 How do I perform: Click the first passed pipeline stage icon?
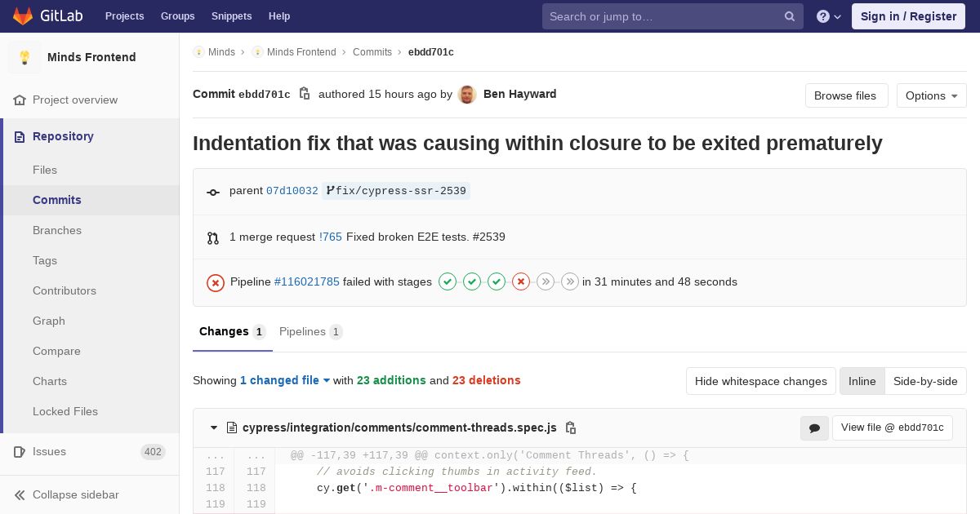(448, 281)
